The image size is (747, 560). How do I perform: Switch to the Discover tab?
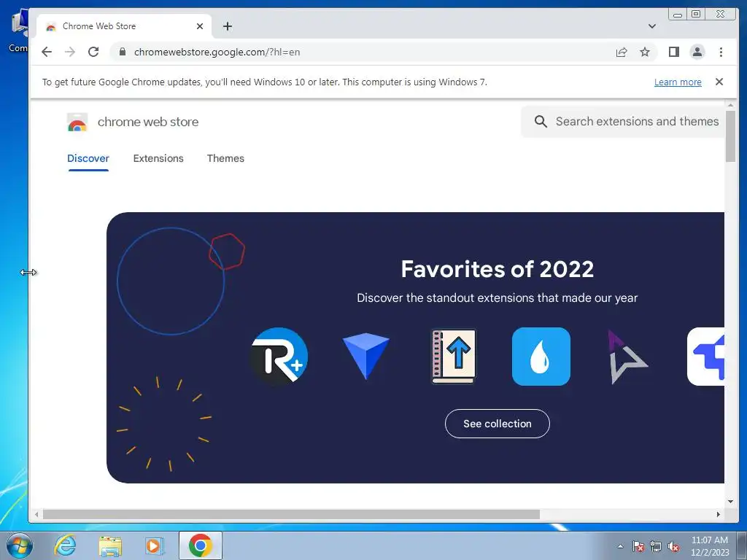tap(88, 158)
